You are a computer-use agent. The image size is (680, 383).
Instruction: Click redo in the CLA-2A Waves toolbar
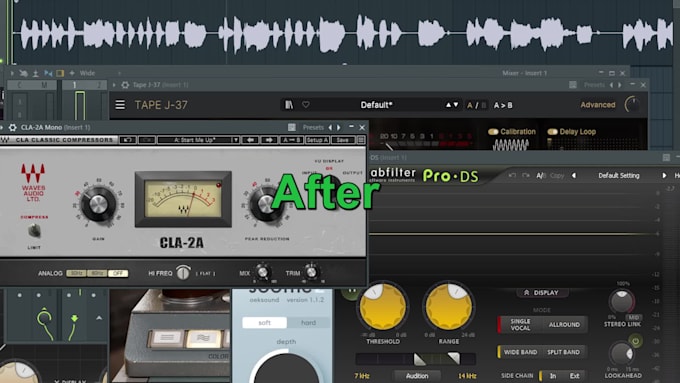tap(146, 140)
